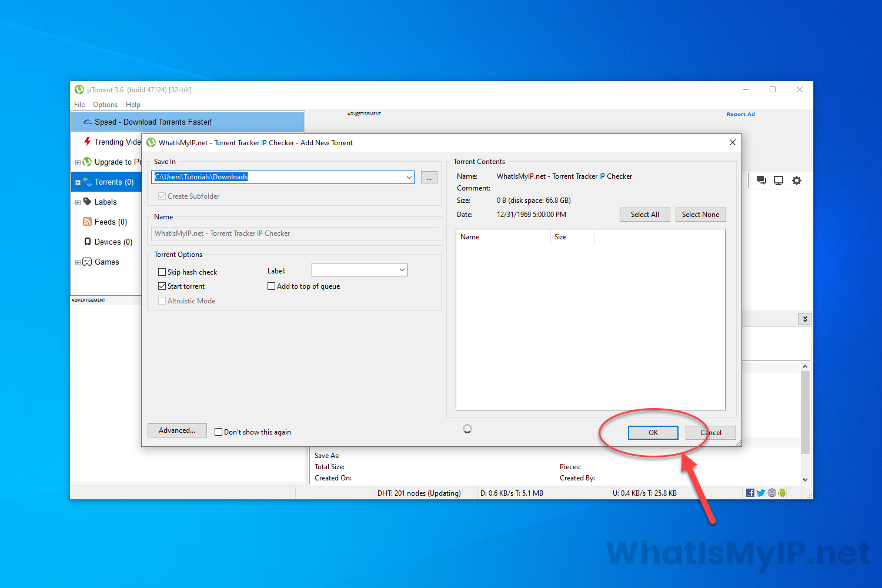Open the Label combo box

(359, 270)
